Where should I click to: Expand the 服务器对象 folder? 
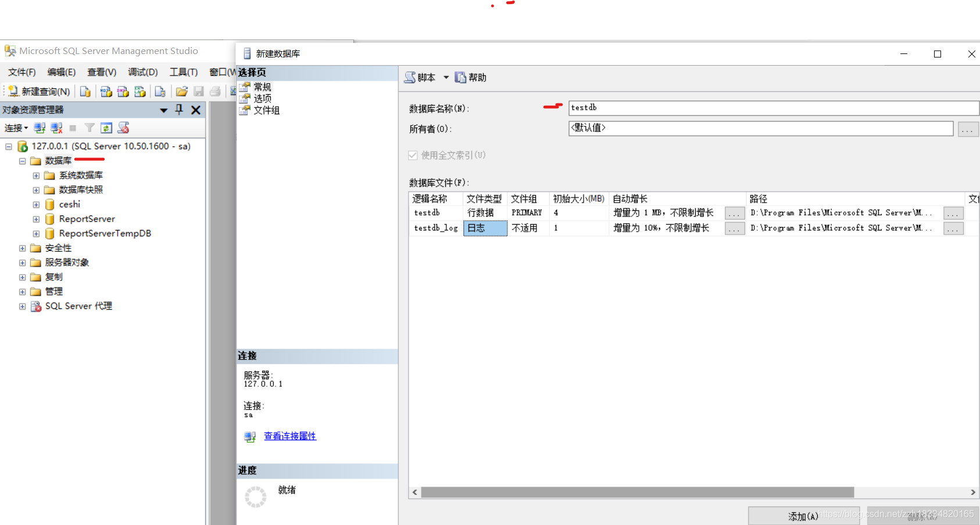(x=22, y=262)
